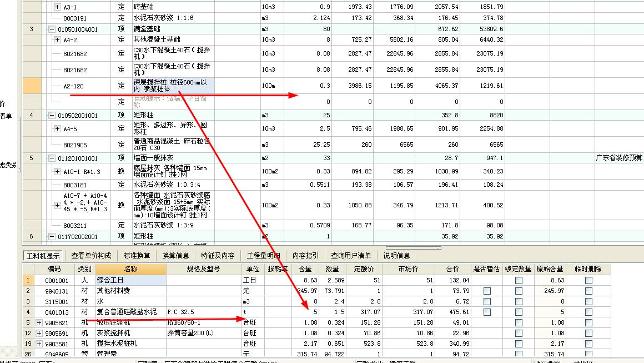Toggle 是否暂估 for 水 row
The image size is (644, 363).
[x=487, y=301]
